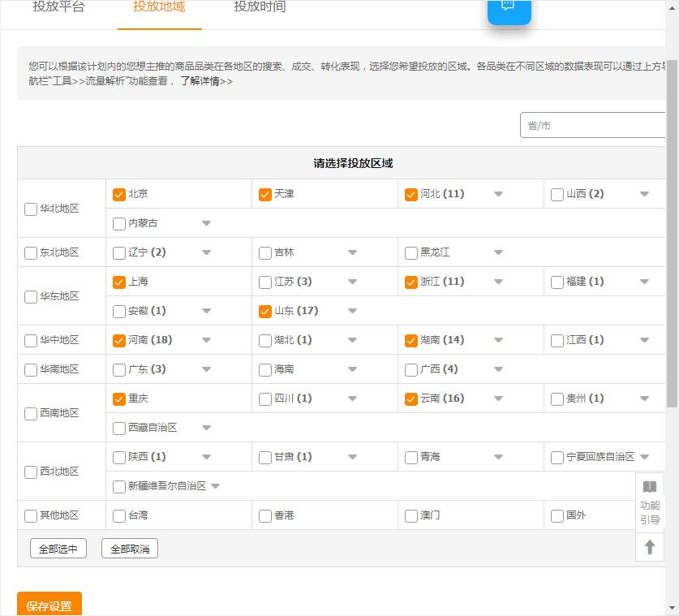Check the 山西 checkbox

pos(557,194)
